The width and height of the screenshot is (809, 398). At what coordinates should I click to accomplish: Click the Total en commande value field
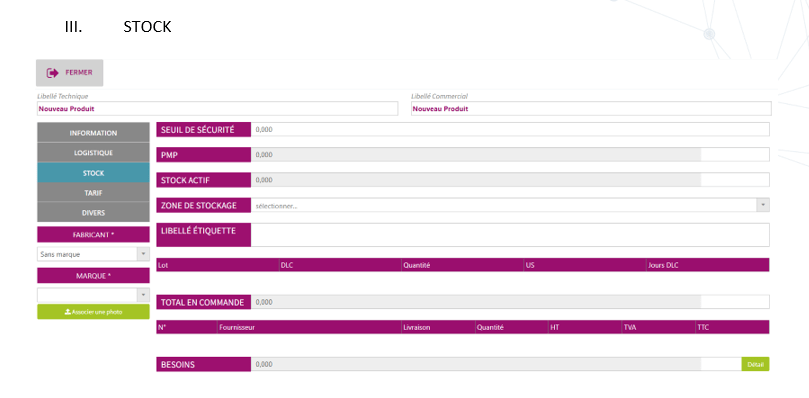pyautogui.click(x=510, y=302)
